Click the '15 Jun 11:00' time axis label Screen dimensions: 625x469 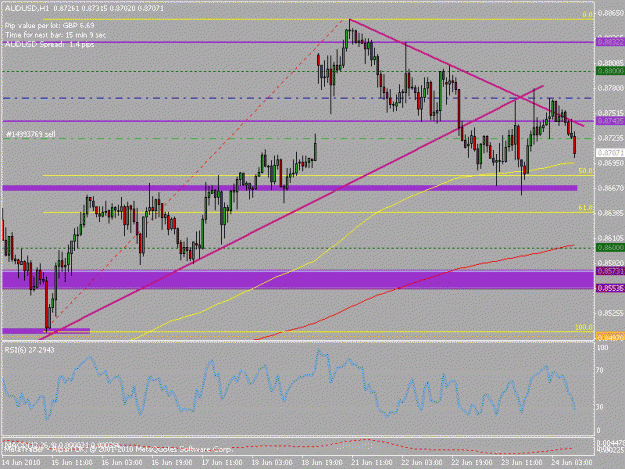[72, 462]
